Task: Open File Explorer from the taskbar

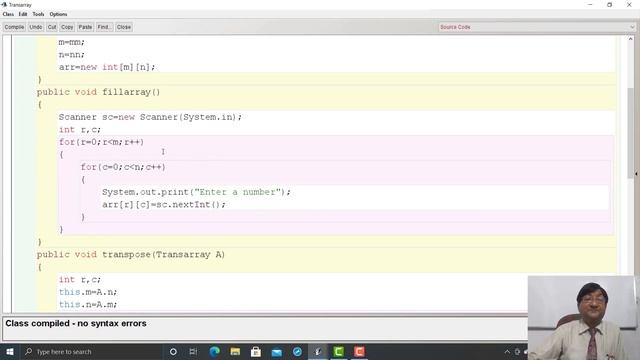Action: pyautogui.click(x=235, y=351)
